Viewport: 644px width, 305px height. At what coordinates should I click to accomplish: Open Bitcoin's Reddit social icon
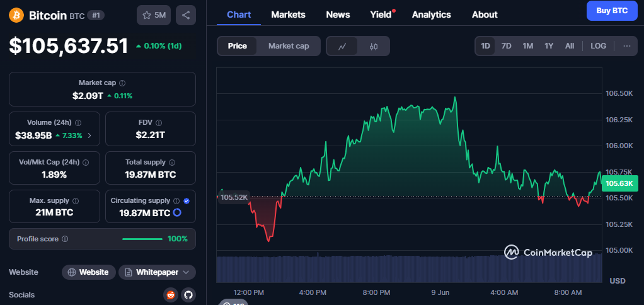pyautogui.click(x=170, y=295)
